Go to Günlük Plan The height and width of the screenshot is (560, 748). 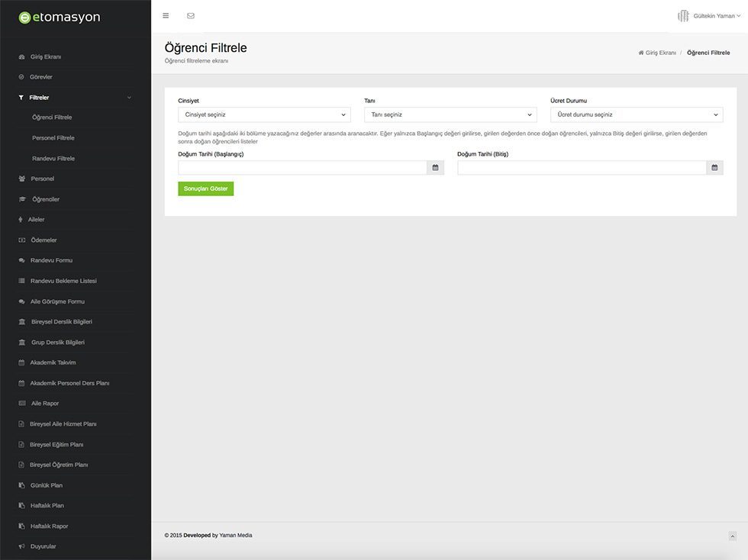(x=47, y=485)
